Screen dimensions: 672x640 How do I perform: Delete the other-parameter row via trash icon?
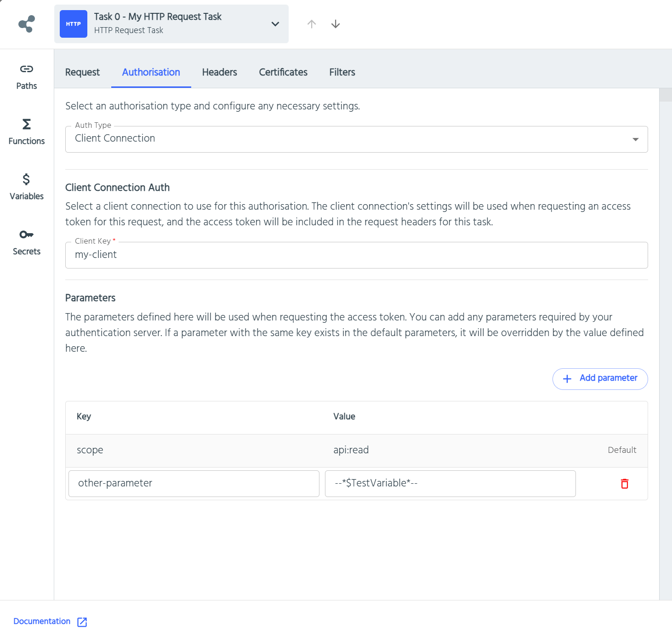click(624, 483)
